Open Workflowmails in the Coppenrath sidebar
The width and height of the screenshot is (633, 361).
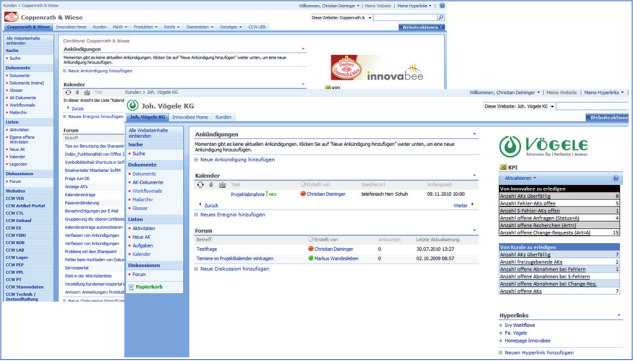pyautogui.click(x=22, y=105)
